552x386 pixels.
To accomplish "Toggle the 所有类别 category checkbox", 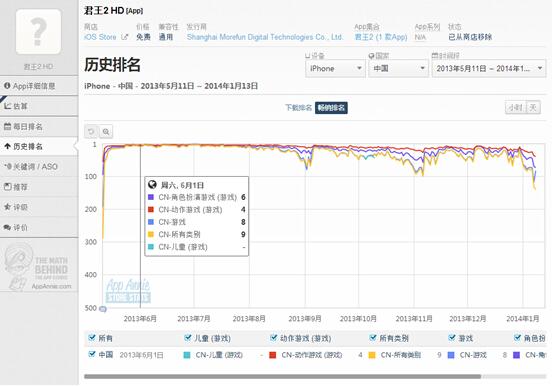I will [x=373, y=338].
